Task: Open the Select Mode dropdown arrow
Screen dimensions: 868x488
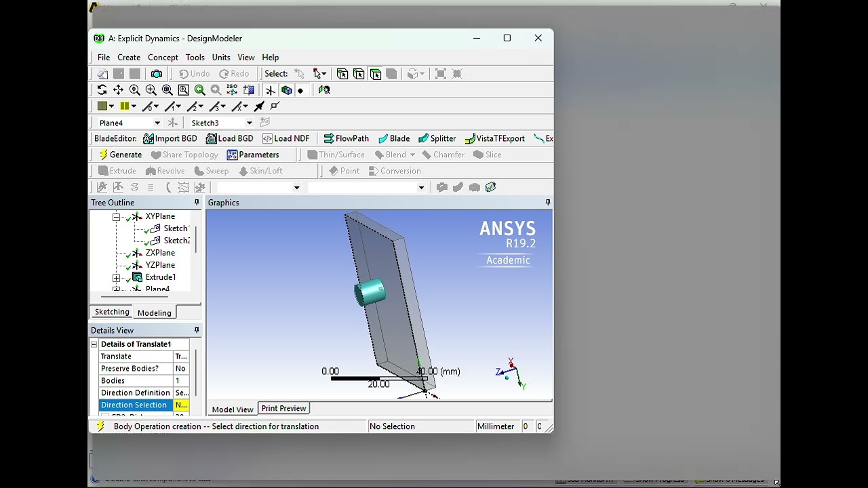Action: [323, 74]
